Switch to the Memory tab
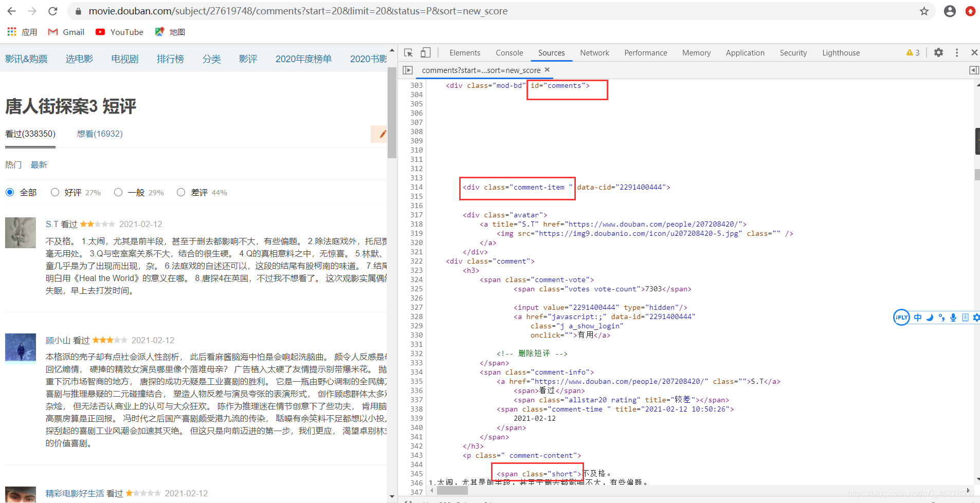This screenshot has height=503, width=980. click(x=696, y=52)
